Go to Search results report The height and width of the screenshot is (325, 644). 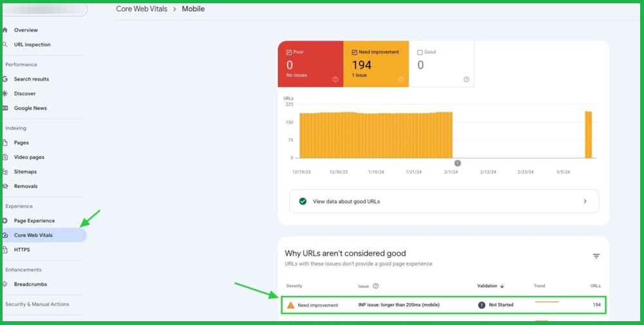tap(31, 79)
